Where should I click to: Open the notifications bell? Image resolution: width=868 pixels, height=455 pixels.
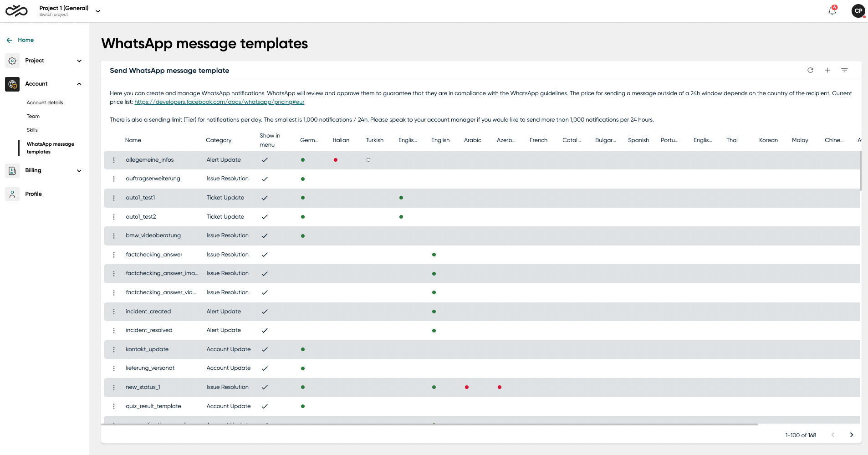832,10
